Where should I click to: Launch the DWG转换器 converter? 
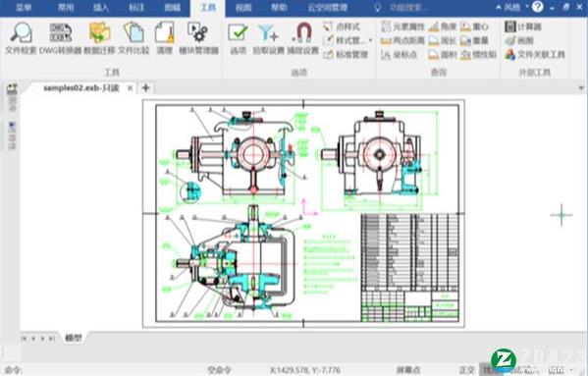click(x=61, y=38)
